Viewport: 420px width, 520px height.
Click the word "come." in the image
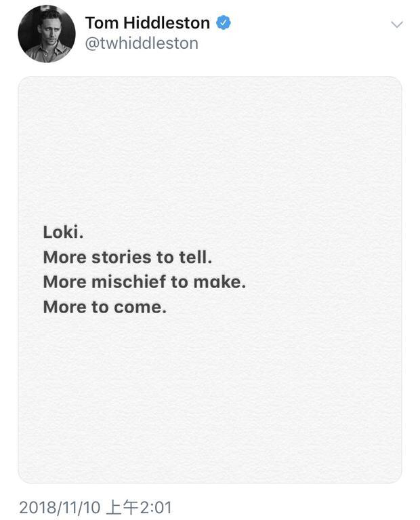point(140,307)
